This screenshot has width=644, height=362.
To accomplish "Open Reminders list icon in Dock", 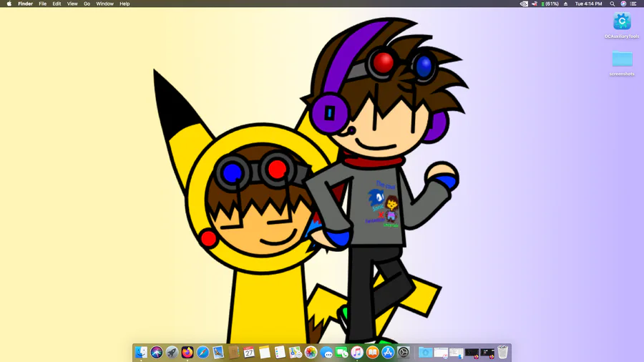I will click(x=280, y=352).
